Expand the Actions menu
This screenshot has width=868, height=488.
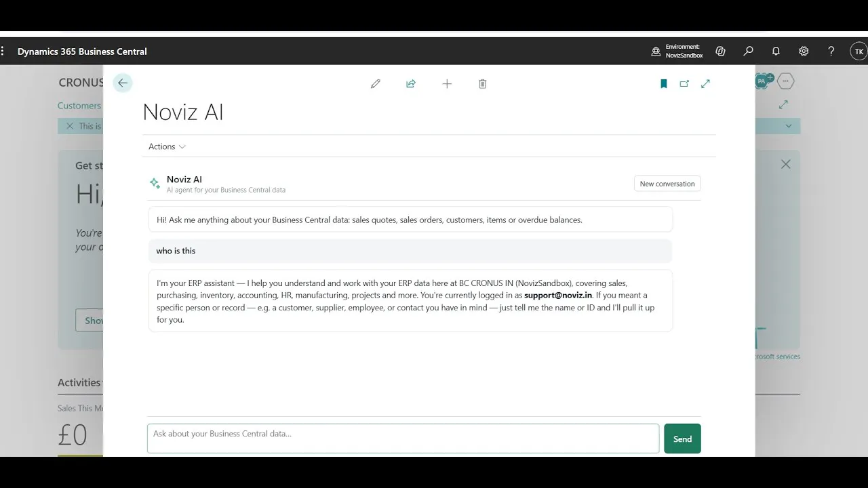coord(167,146)
